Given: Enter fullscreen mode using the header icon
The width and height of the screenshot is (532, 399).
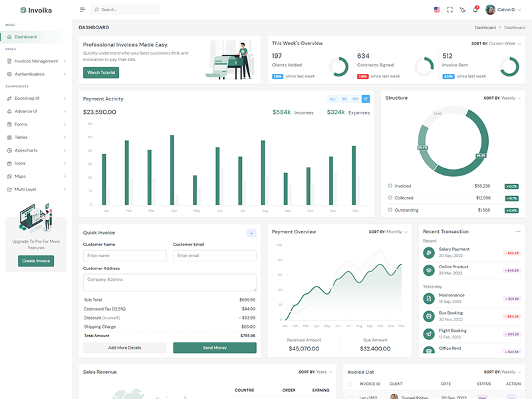Looking at the screenshot, I should [x=450, y=10].
